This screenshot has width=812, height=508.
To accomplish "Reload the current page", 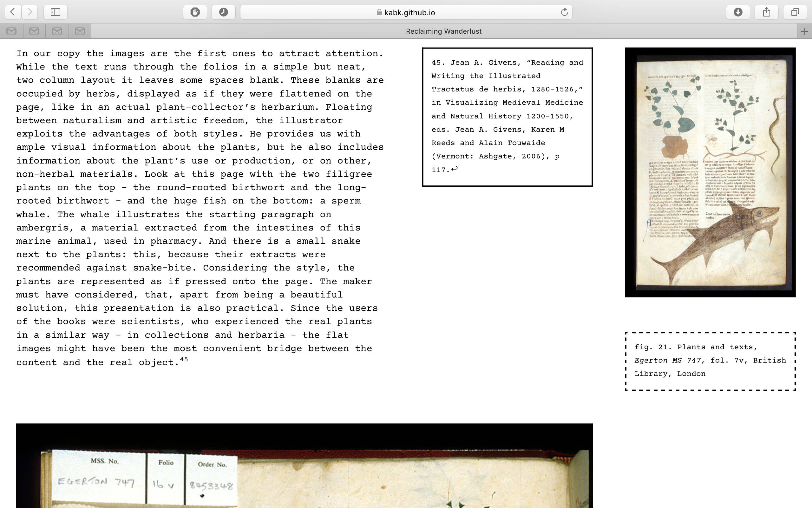I will [x=564, y=12].
